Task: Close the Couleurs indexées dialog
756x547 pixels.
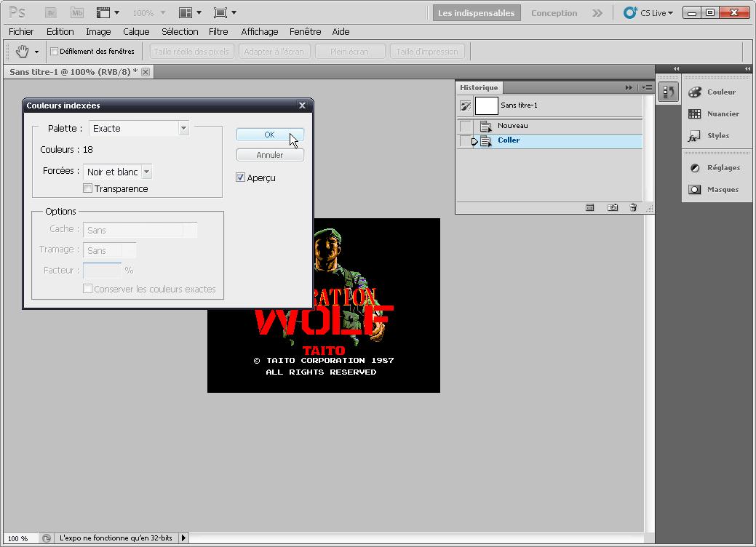Action: [302, 105]
